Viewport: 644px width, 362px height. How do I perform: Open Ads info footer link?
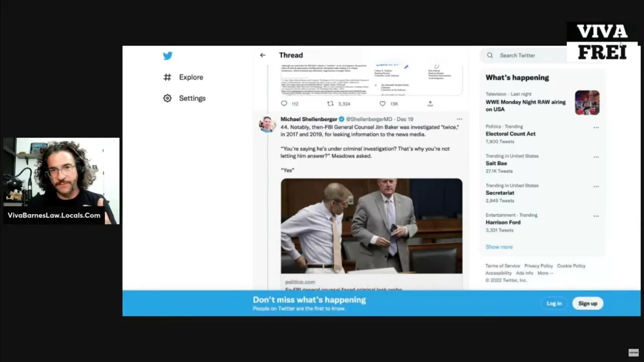pos(524,273)
